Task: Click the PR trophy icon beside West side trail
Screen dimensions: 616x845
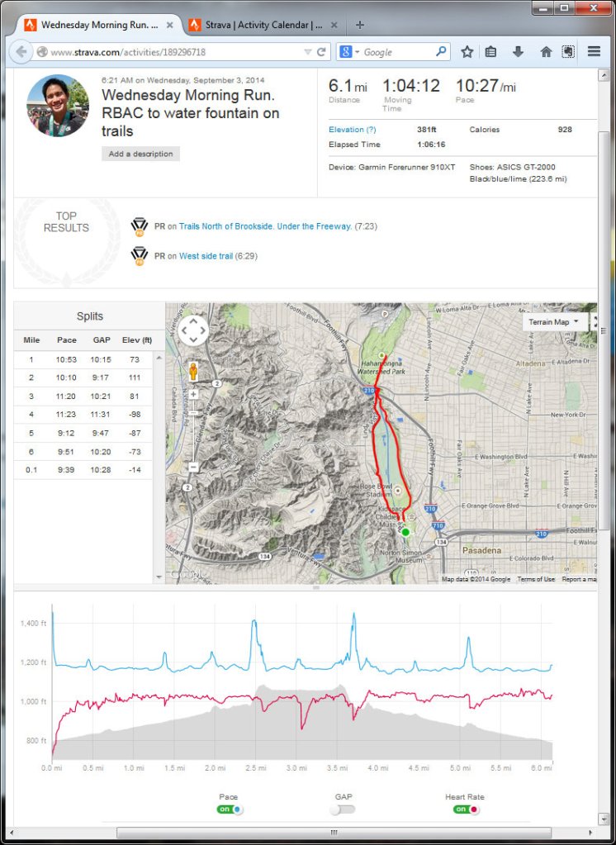Action: 141,255
